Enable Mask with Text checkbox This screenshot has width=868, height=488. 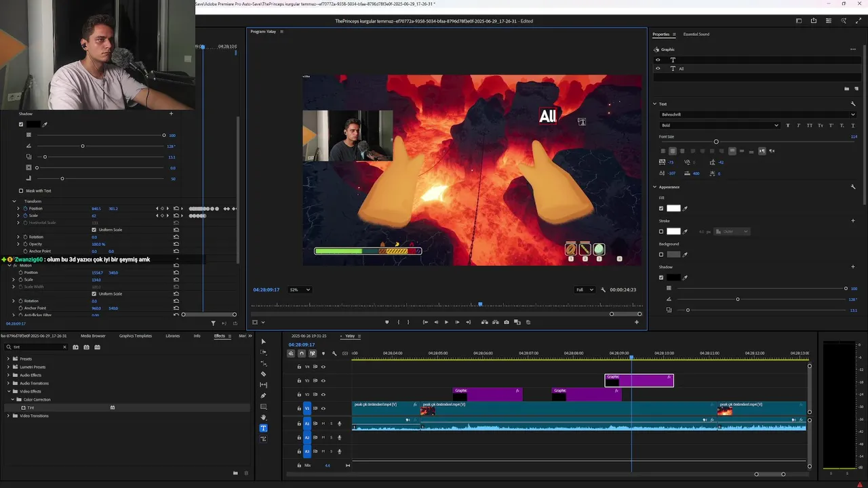click(21, 191)
